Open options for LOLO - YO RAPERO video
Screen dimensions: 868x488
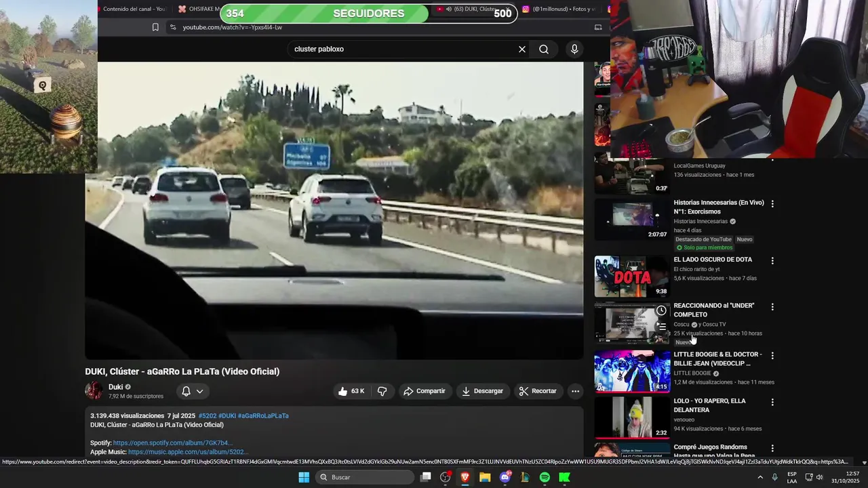[772, 402]
